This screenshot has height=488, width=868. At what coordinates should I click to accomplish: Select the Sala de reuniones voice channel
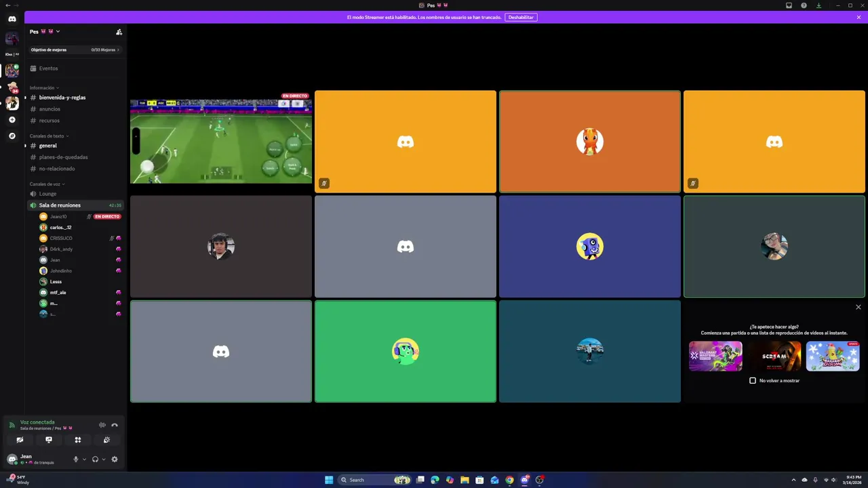75,205
